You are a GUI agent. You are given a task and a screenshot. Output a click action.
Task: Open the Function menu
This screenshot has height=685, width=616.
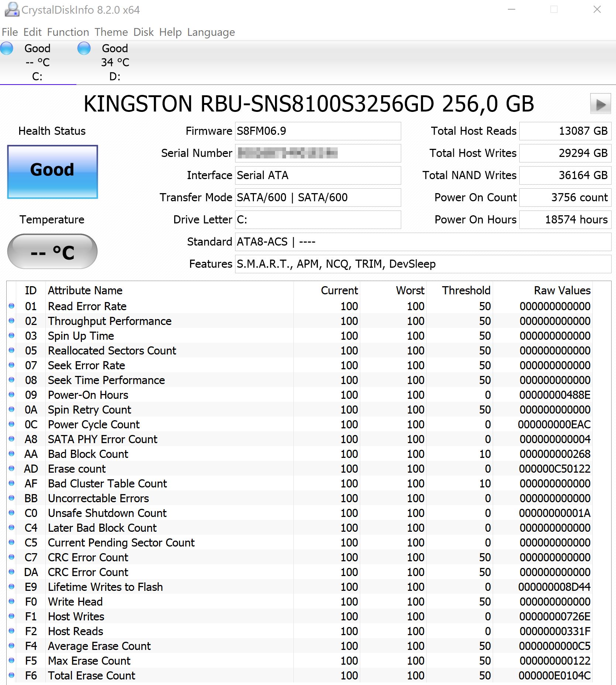pos(68,32)
